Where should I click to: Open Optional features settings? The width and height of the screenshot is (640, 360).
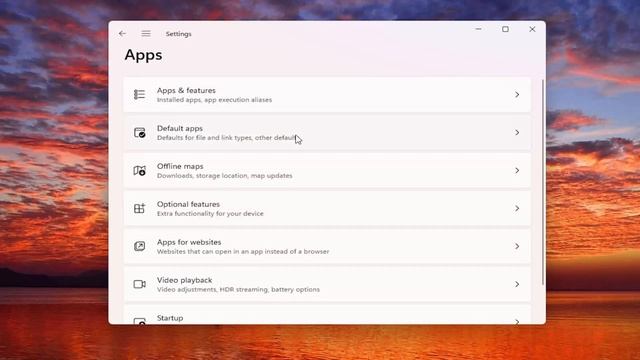coord(327,209)
